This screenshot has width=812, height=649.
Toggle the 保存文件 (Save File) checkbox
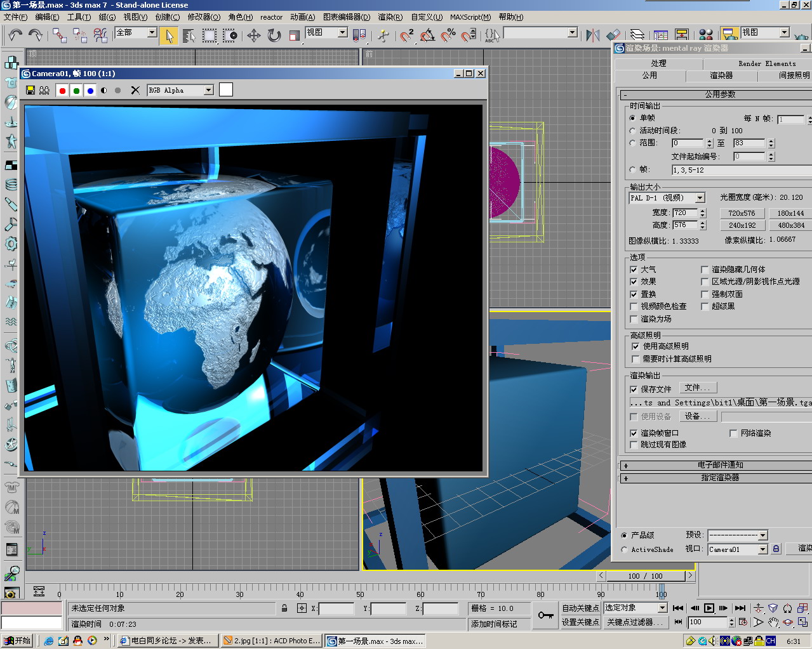coord(634,390)
